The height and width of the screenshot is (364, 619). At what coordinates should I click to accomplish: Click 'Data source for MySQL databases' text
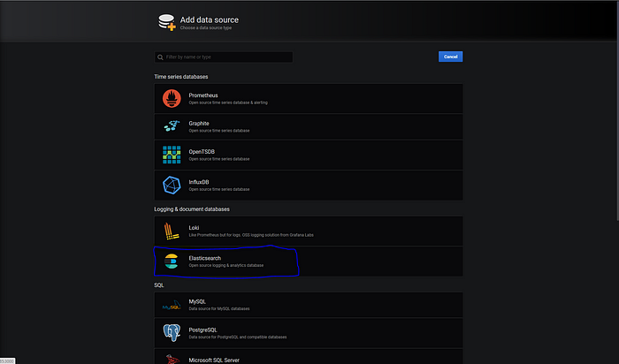(219, 309)
